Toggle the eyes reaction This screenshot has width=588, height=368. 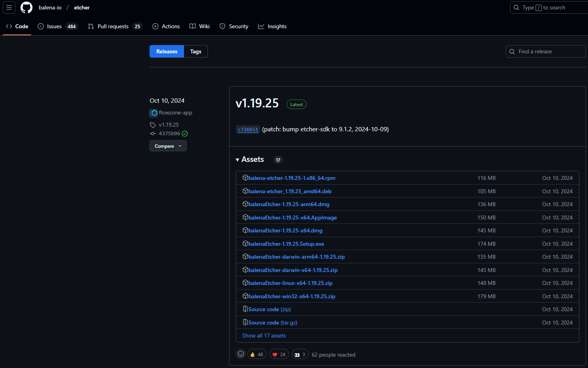click(x=300, y=354)
